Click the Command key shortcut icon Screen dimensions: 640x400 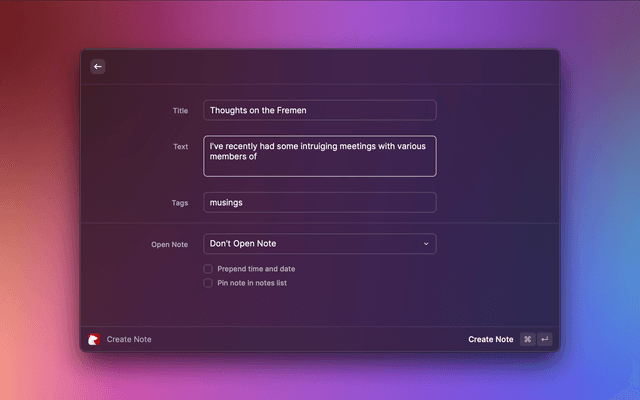point(527,339)
